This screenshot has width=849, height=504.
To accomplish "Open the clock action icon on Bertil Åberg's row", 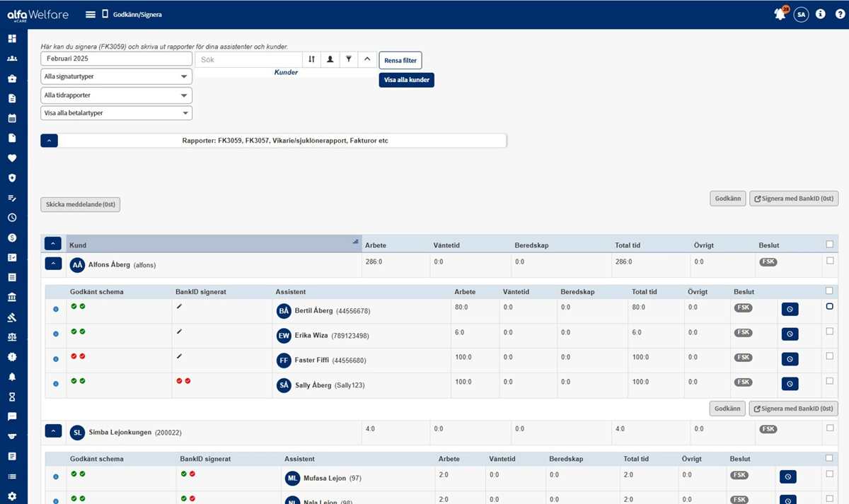I will pos(790,309).
